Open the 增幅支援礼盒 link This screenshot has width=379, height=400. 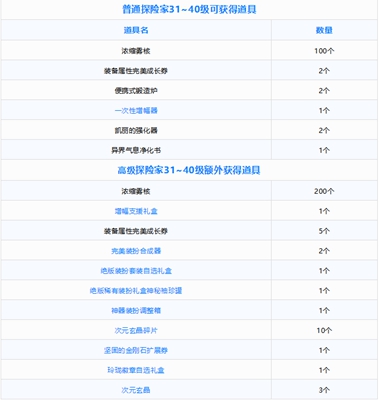point(136,211)
